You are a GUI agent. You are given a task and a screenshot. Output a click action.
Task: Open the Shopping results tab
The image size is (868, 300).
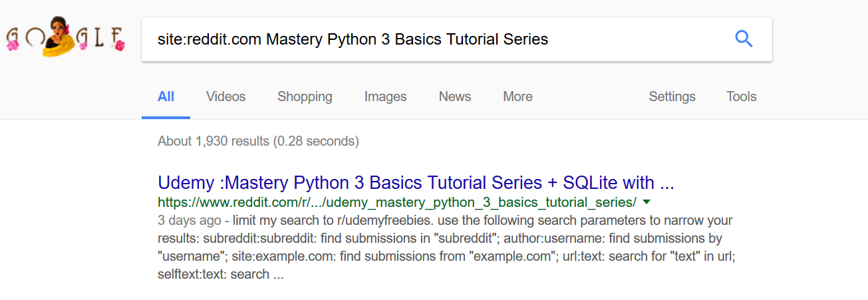click(305, 96)
